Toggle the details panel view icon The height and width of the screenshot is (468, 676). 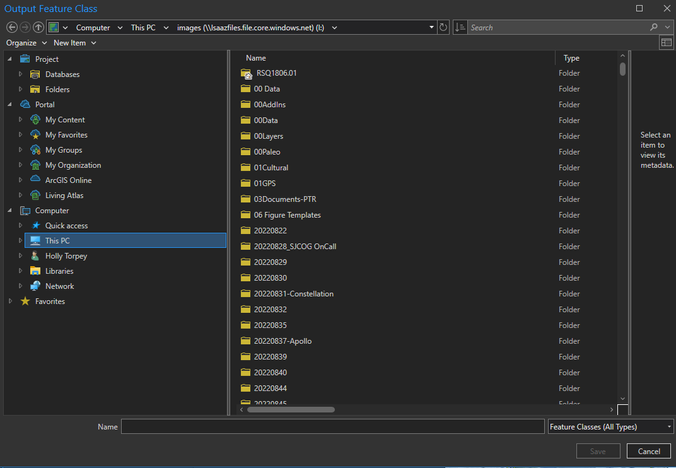tap(666, 42)
